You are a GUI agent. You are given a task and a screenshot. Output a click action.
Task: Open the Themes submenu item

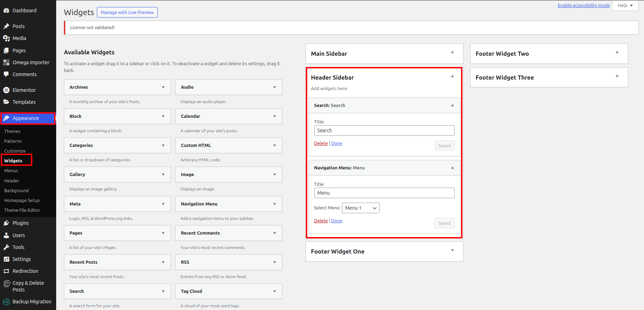coord(12,132)
